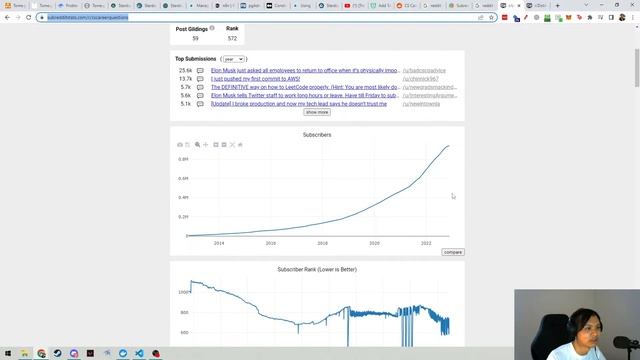This screenshot has height=360, width=640.
Task: Click the page vertical scrollbar thumb
Action: (637, 68)
